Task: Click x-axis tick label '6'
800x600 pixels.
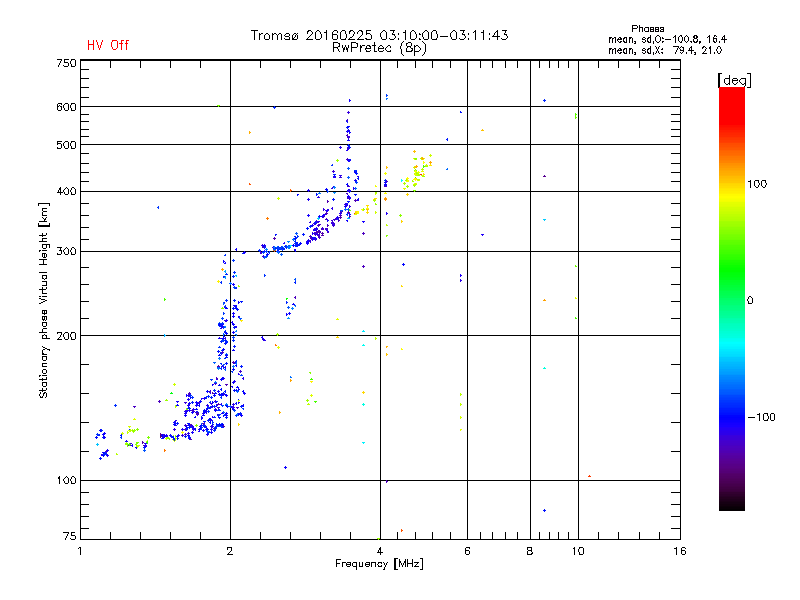Action: [467, 551]
